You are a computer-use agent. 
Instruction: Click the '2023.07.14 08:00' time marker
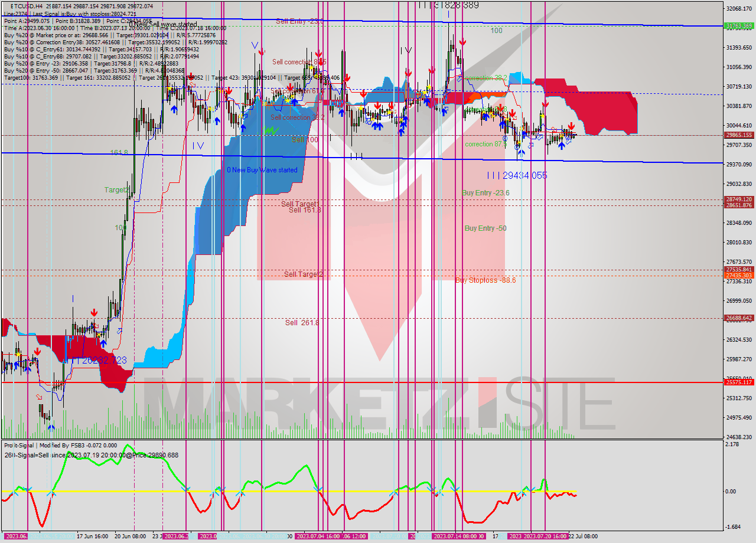point(455,537)
